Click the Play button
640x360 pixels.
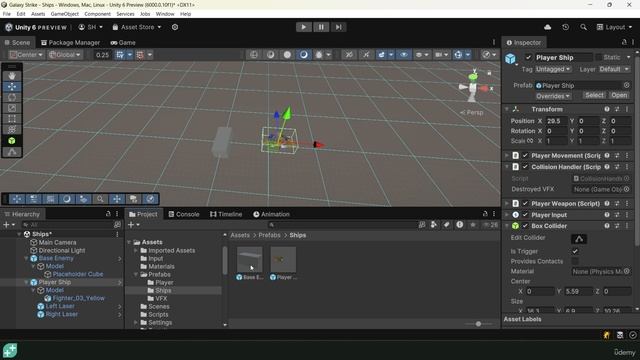point(304,27)
